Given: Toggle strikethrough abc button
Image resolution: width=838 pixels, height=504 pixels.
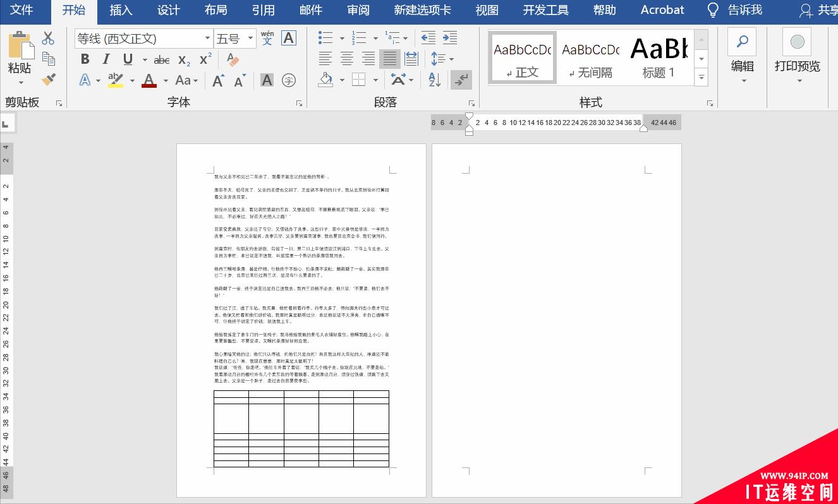Looking at the screenshot, I should [x=162, y=60].
